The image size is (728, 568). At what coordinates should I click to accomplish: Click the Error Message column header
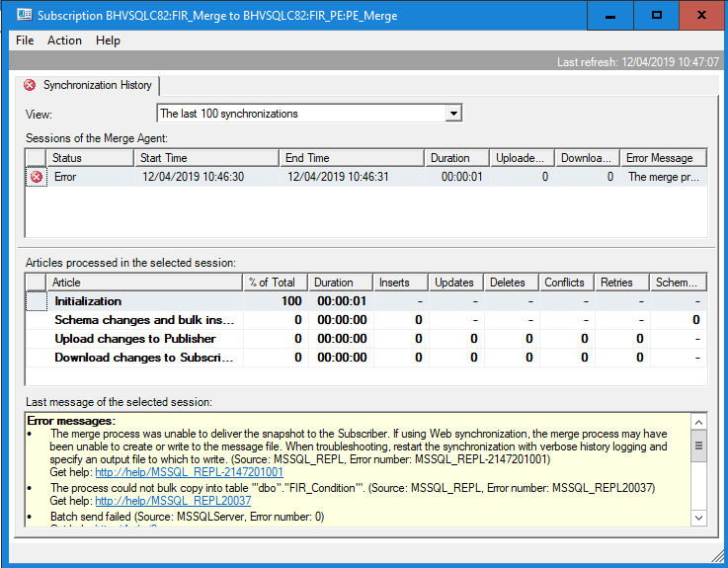point(663,158)
